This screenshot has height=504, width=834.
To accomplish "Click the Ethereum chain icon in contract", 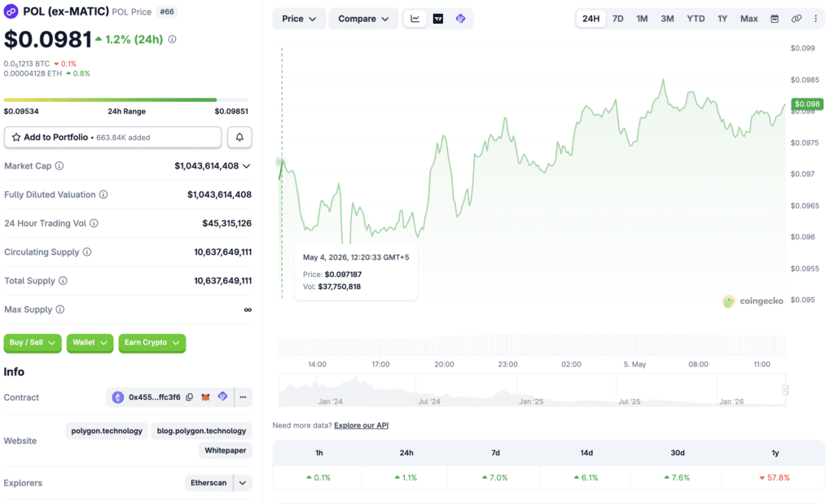I will coord(118,397).
